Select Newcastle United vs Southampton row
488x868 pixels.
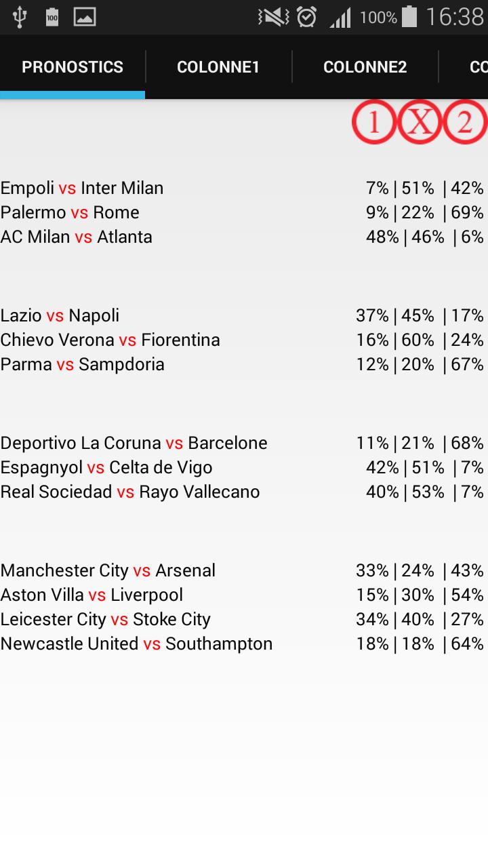point(136,644)
